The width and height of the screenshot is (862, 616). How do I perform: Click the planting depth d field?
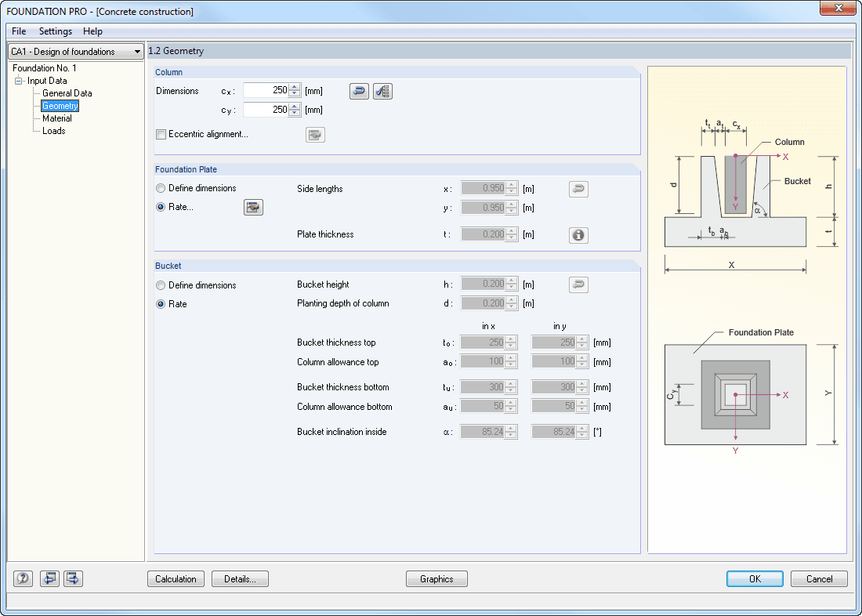click(484, 303)
